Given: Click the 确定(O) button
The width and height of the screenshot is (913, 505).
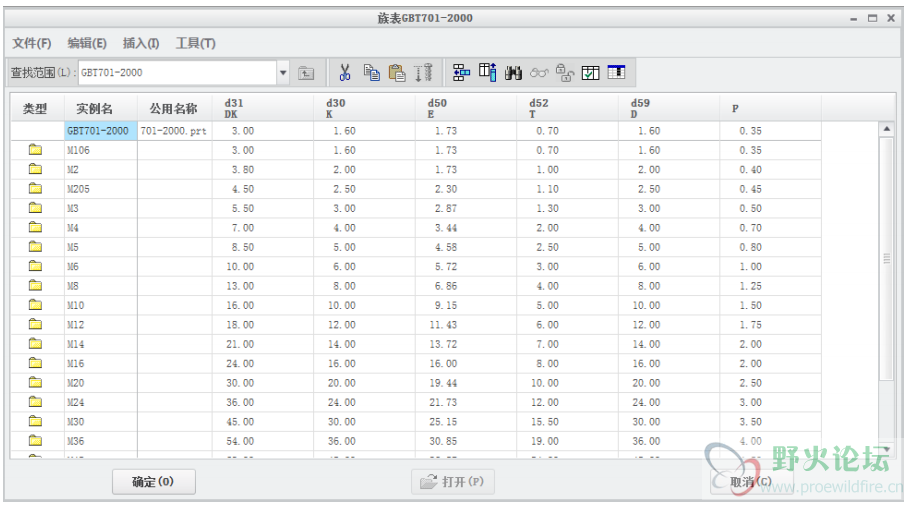Looking at the screenshot, I should pos(153,482).
